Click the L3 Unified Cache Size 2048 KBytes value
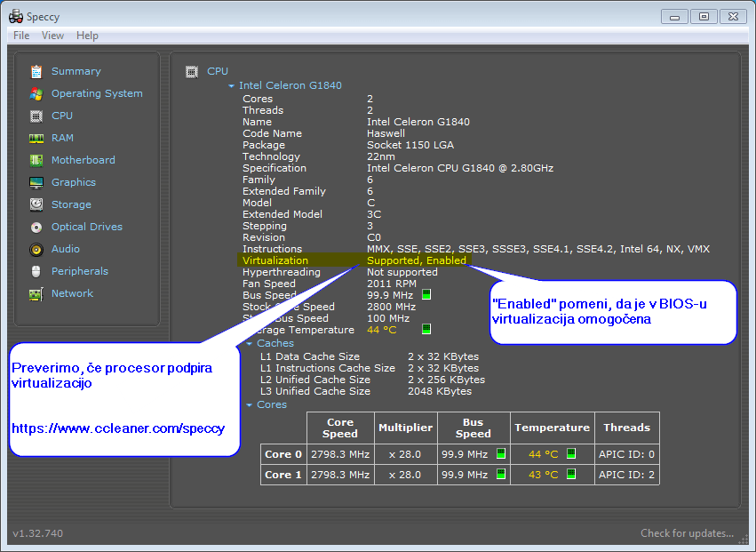Screen dimensions: 756x552 [x=439, y=391]
